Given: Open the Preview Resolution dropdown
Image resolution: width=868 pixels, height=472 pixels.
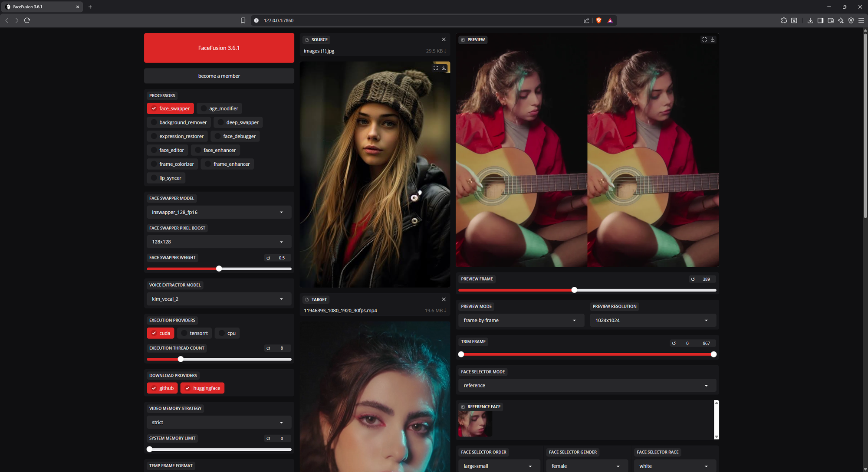Looking at the screenshot, I should click(653, 320).
